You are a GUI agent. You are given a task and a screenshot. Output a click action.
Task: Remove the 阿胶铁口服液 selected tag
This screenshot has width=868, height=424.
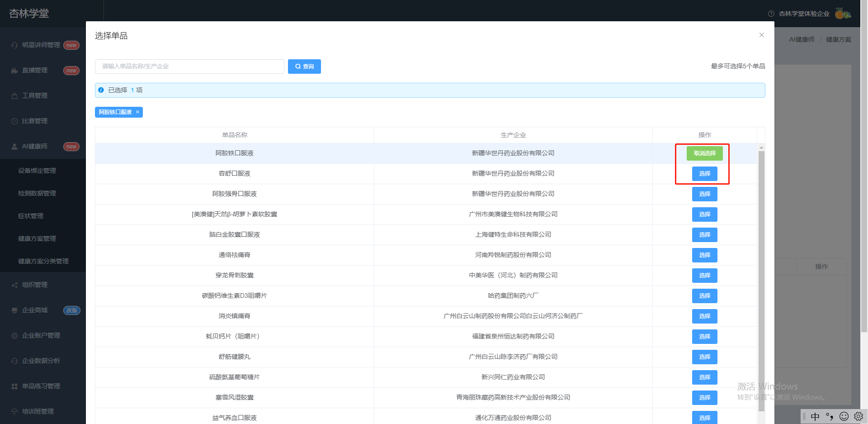[137, 112]
